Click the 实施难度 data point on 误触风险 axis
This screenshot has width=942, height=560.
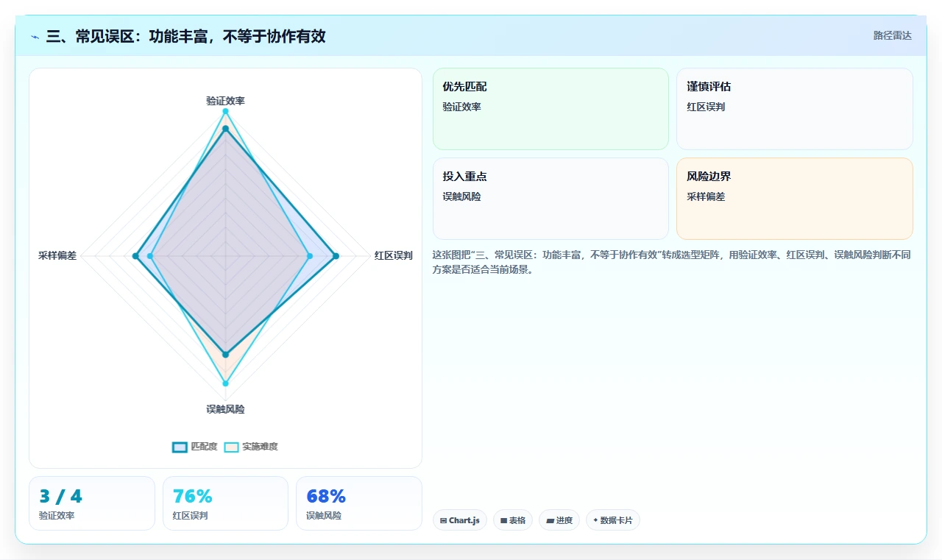tap(225, 383)
